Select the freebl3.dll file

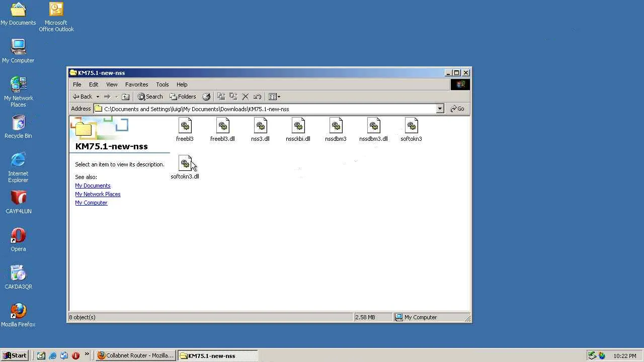(x=222, y=130)
